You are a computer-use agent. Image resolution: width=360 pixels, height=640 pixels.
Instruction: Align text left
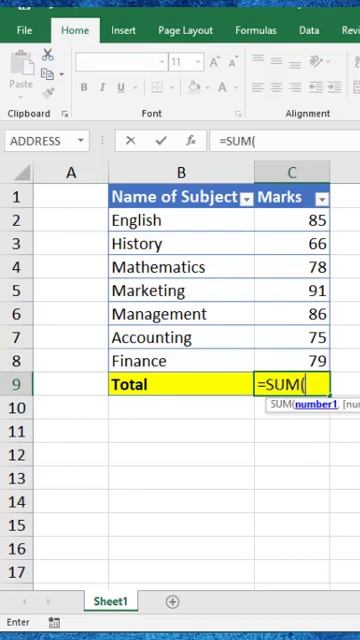(x=258, y=87)
